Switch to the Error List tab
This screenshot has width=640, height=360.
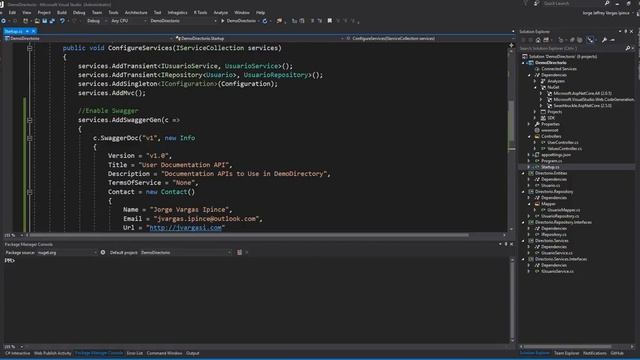135,353
